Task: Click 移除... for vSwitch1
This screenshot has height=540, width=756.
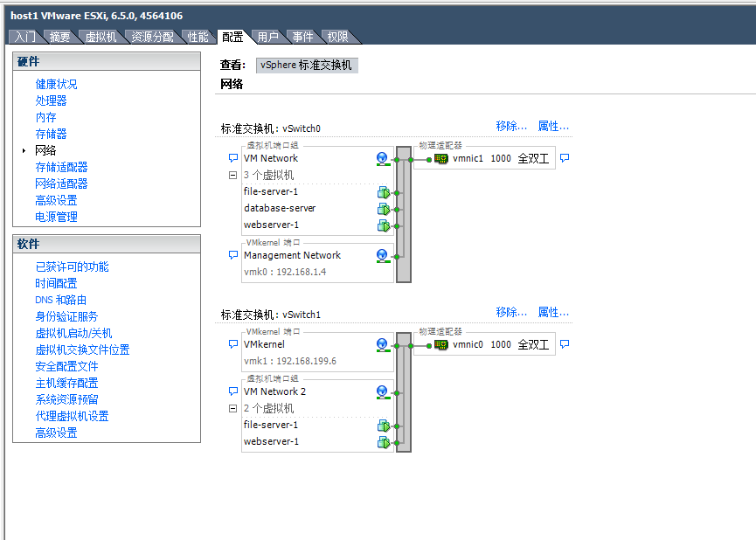Action: [x=511, y=313]
